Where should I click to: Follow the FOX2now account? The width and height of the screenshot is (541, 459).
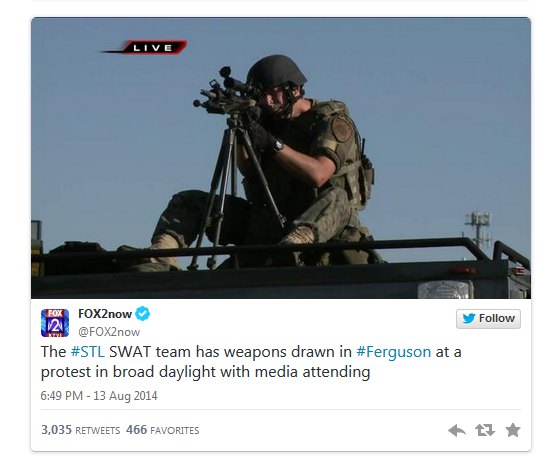(x=488, y=319)
